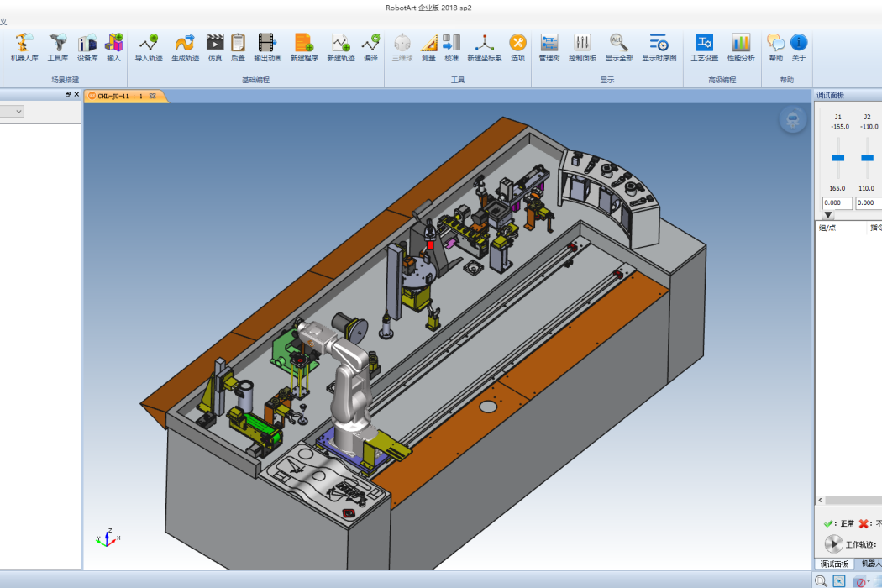Viewport: 882px width, 588px height.
Task: Select the 调试面板 bottom tab
Action: (834, 564)
